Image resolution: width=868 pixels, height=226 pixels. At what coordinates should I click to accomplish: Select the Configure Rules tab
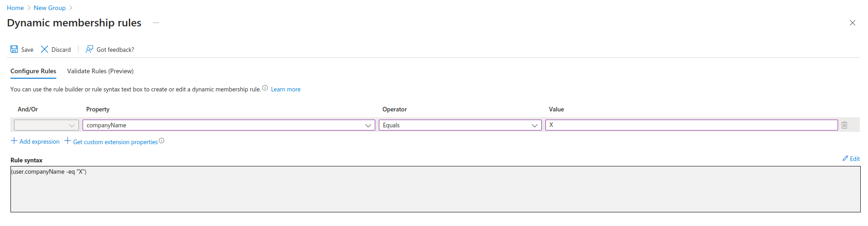click(x=33, y=71)
